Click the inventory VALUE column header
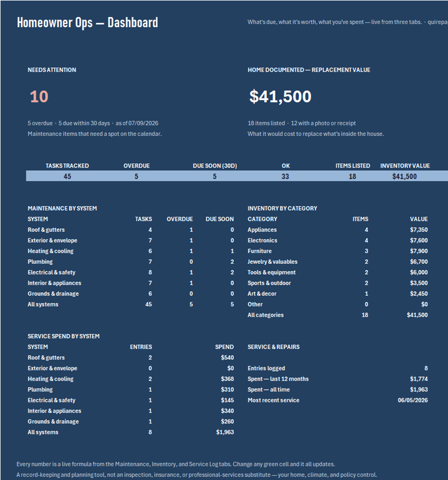 click(419, 219)
